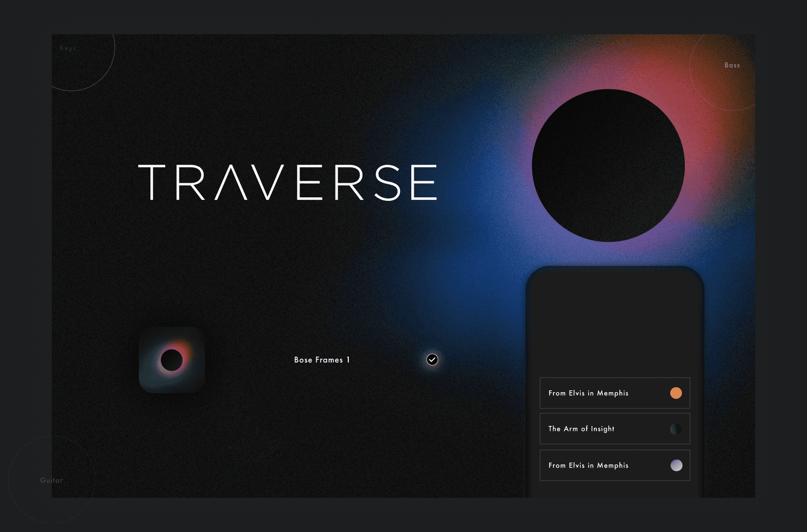
Task: Open From Elvis in Memphis album
Action: coord(588,393)
